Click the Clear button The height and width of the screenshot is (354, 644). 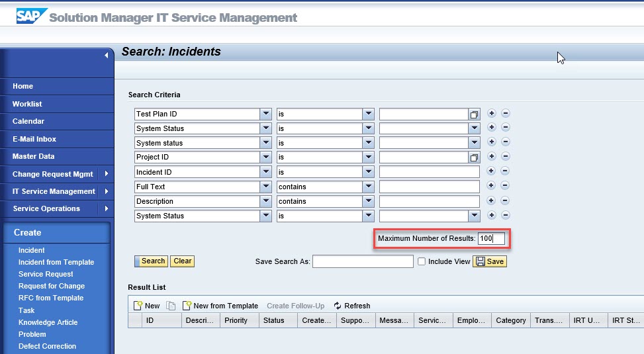[x=183, y=261]
